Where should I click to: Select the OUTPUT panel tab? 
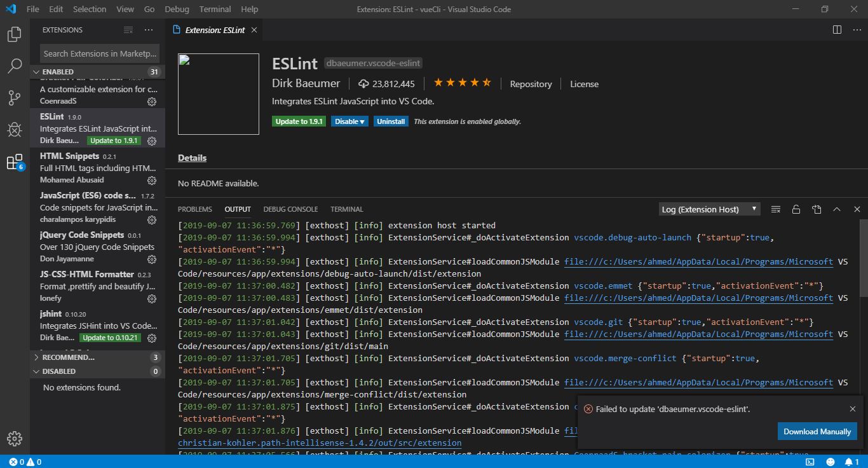click(x=238, y=209)
